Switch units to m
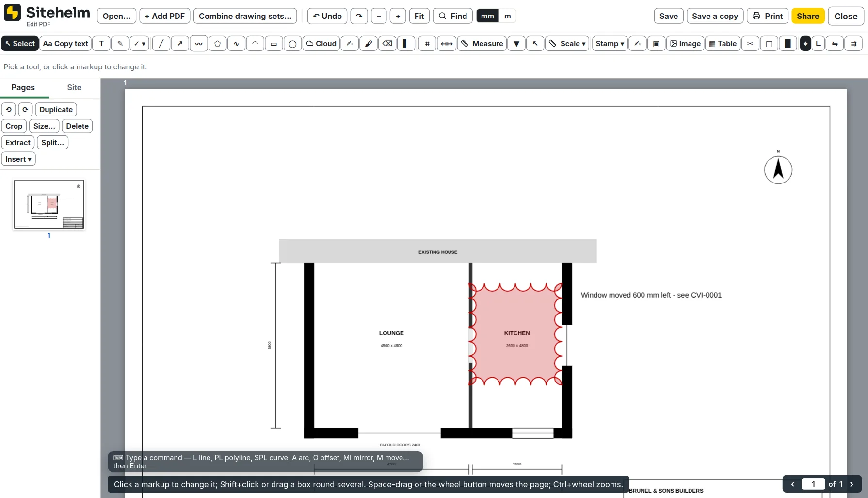 tap(508, 16)
